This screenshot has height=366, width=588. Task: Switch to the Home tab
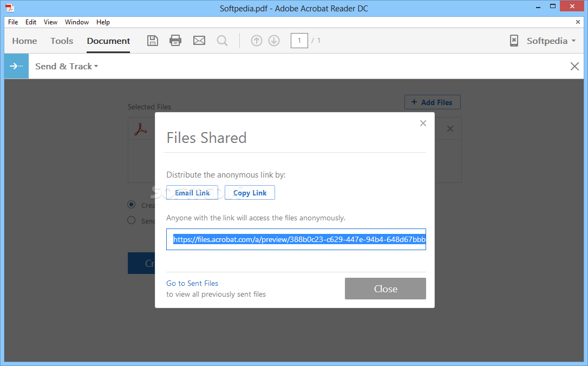tap(24, 41)
